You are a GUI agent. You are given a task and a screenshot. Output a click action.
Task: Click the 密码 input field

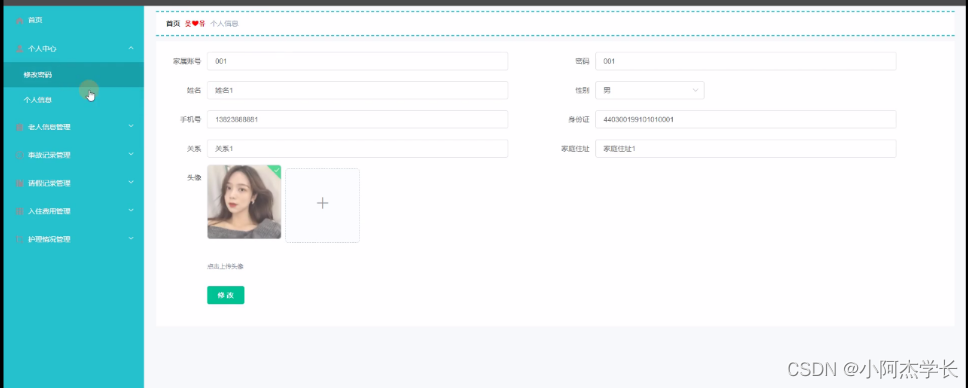745,61
